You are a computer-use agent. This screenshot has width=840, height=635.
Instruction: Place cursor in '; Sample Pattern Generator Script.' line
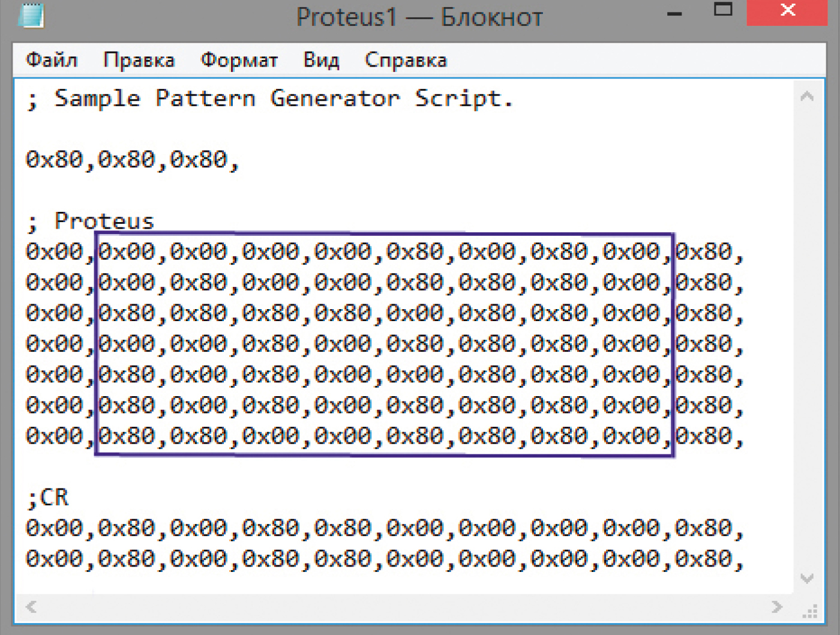click(269, 98)
